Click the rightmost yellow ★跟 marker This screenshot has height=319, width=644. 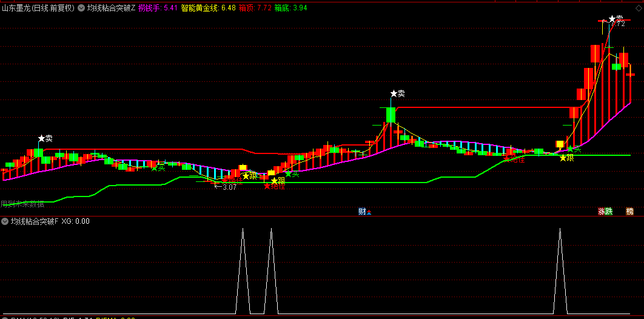pyautogui.click(x=567, y=158)
